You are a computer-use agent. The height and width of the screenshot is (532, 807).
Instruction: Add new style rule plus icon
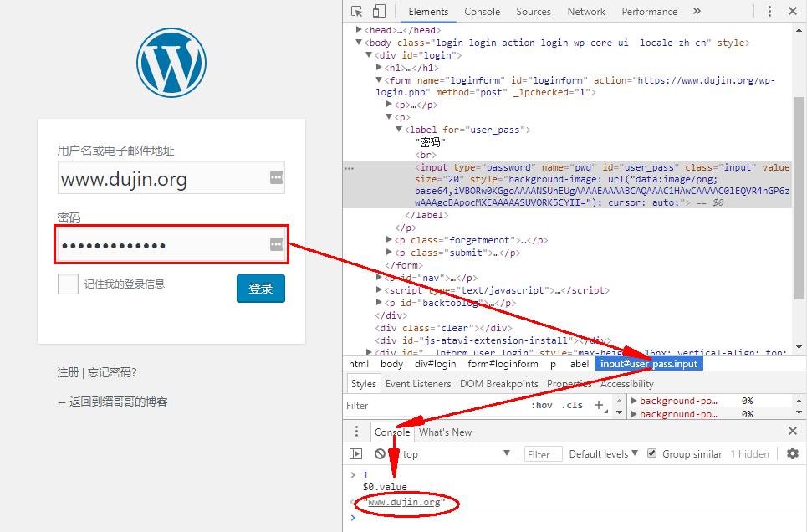pos(599,405)
